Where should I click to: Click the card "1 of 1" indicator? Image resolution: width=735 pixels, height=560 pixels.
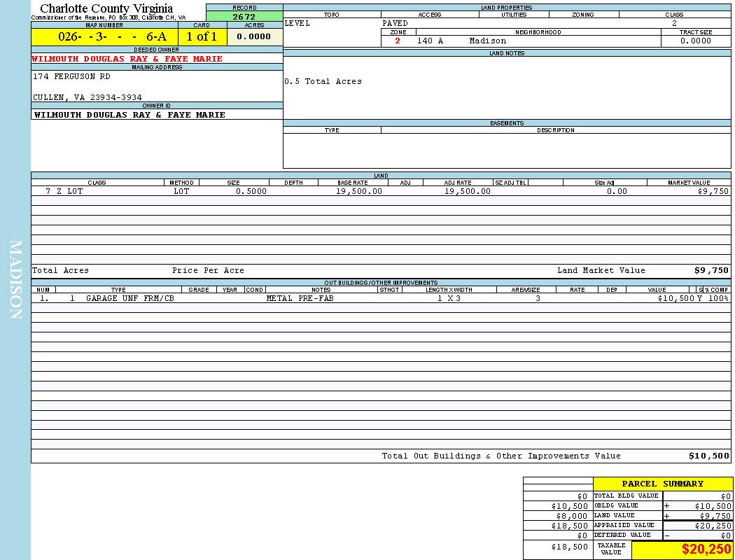pyautogui.click(x=202, y=37)
